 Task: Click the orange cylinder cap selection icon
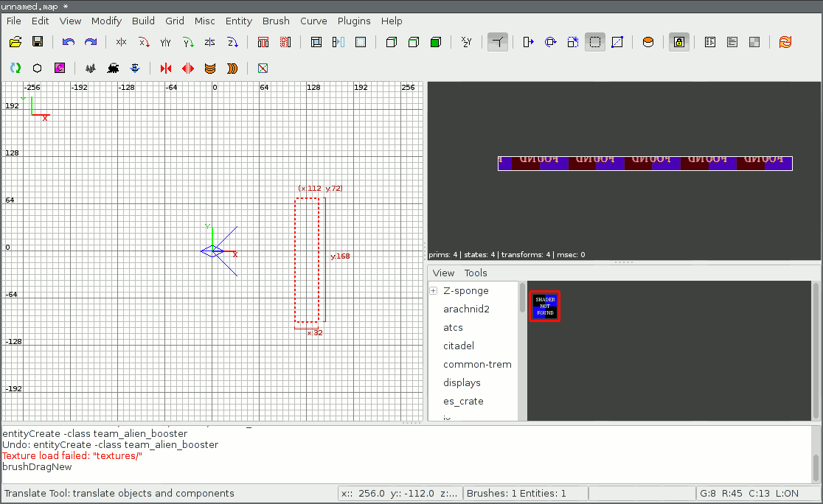point(648,42)
